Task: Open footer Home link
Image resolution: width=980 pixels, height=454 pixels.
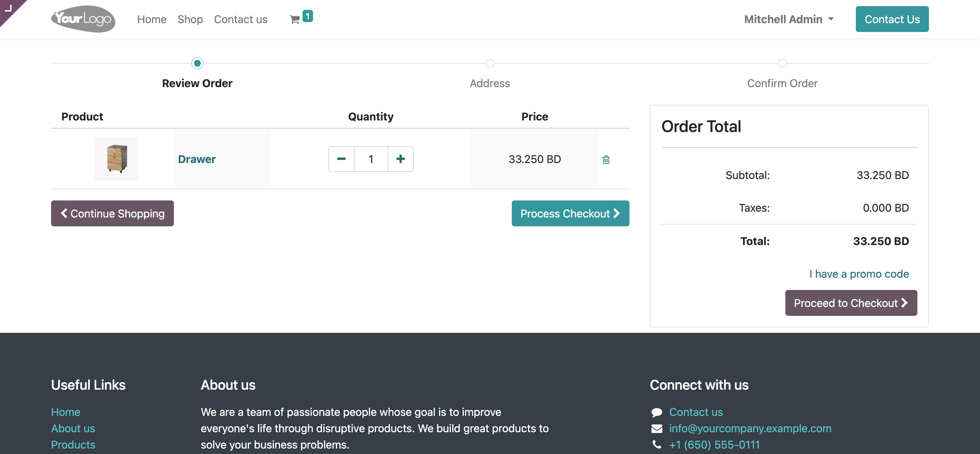Action: click(x=65, y=412)
